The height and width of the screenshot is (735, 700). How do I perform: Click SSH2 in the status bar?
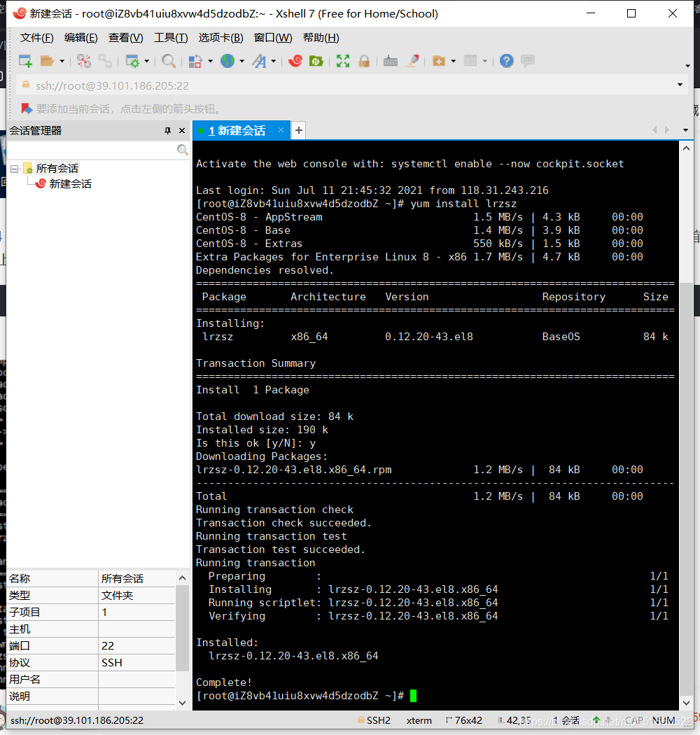pos(374,720)
